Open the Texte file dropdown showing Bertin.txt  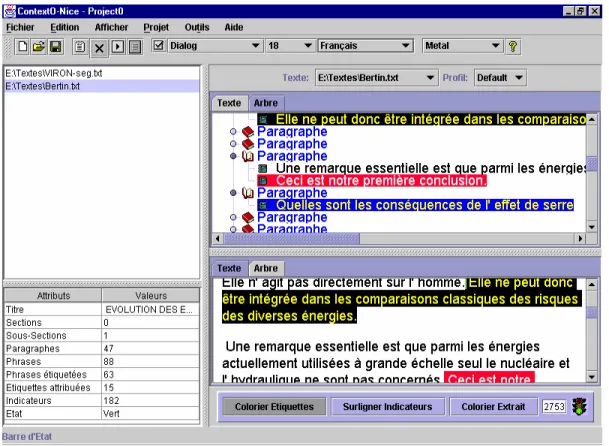click(x=376, y=78)
